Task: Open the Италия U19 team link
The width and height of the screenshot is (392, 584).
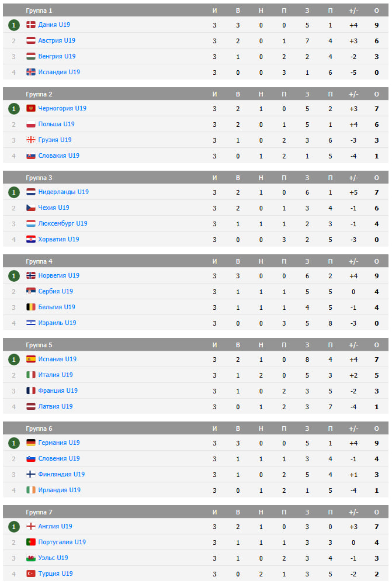Action: coord(55,375)
